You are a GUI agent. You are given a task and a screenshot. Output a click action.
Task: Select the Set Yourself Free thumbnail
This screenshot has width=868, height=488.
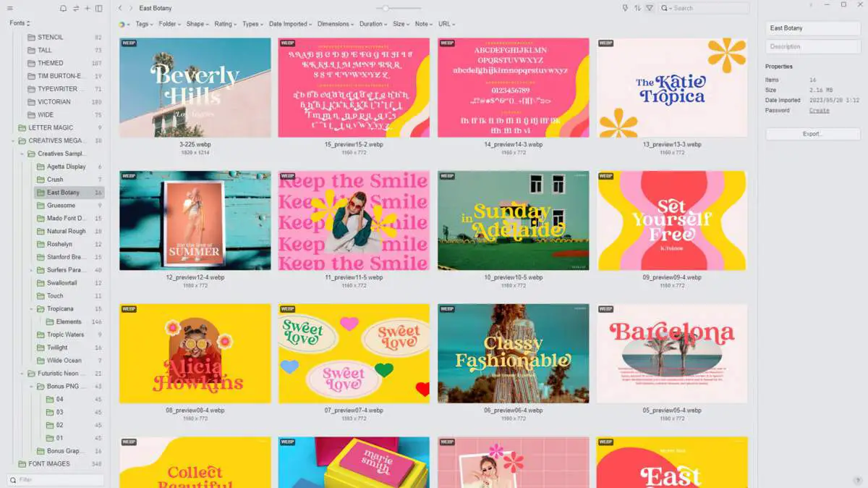click(x=672, y=221)
